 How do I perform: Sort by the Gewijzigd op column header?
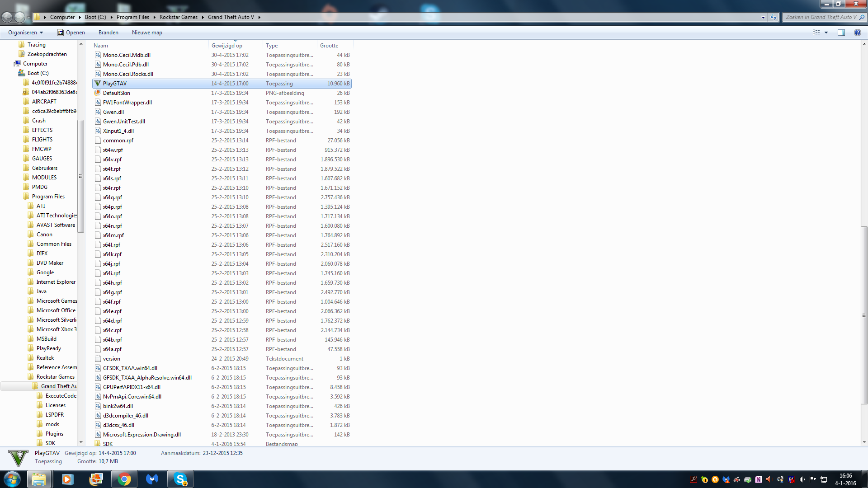tap(227, 46)
